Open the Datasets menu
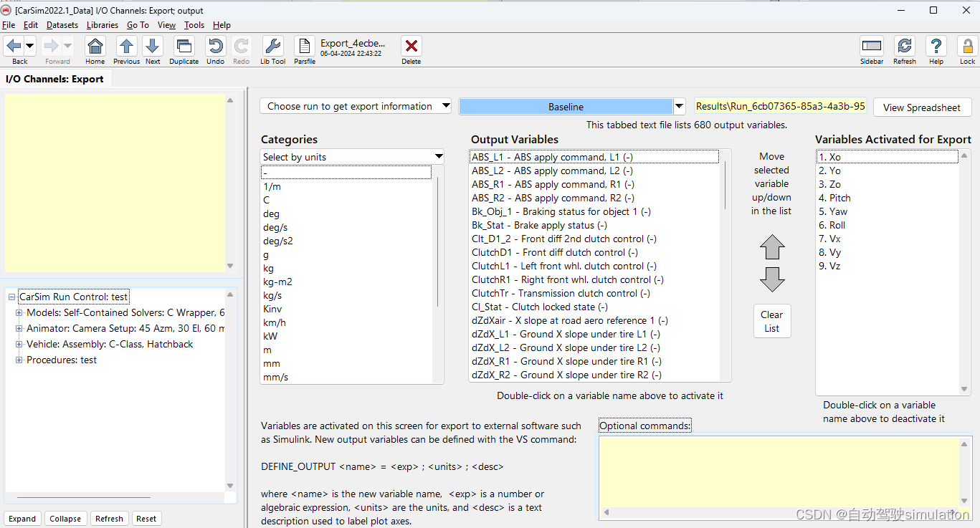980x528 pixels. [x=62, y=25]
